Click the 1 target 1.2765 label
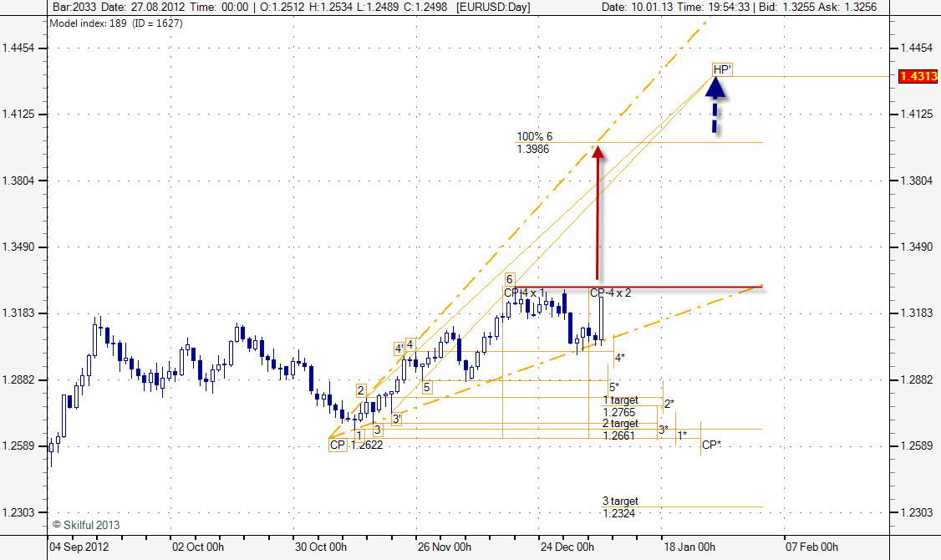Viewport: 941px width, 560px height. (x=619, y=406)
